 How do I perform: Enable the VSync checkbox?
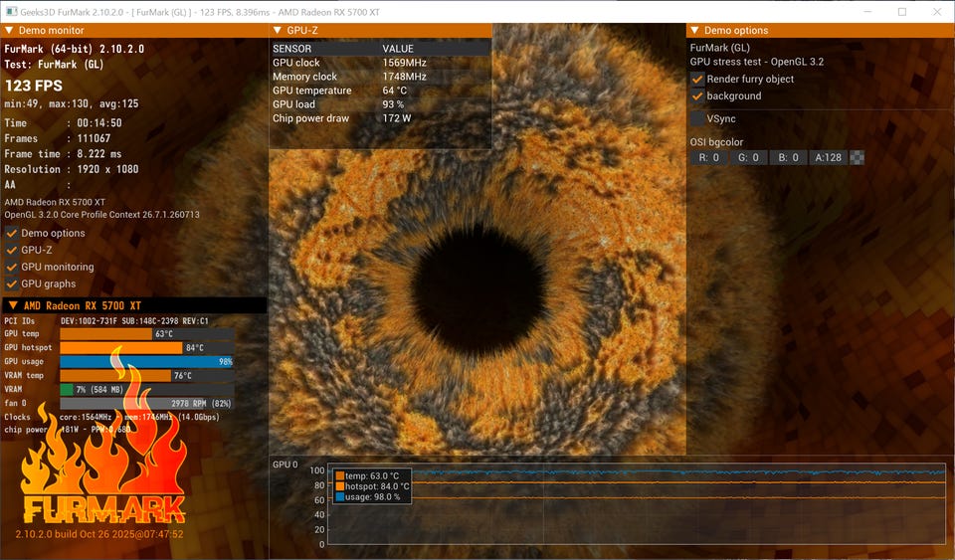pos(697,118)
